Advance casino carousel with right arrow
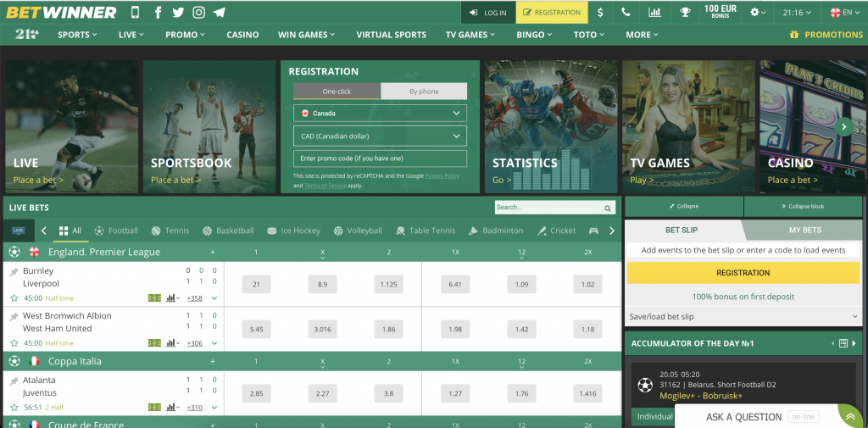The width and height of the screenshot is (868, 428). (843, 126)
